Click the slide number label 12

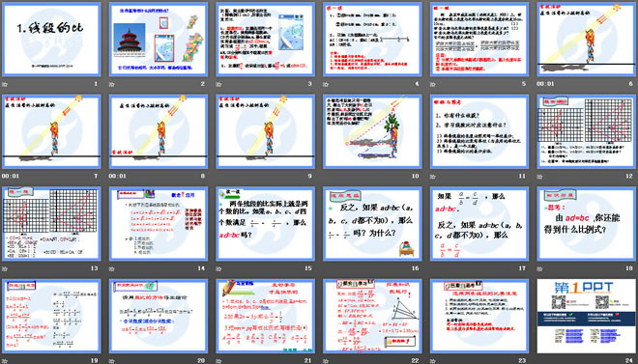pyautogui.click(x=629, y=177)
